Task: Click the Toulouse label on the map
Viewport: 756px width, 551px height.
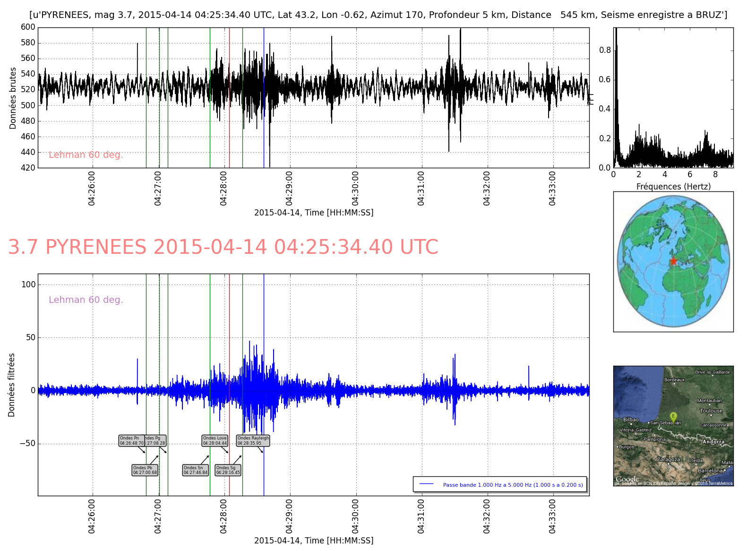Action: pos(711,411)
